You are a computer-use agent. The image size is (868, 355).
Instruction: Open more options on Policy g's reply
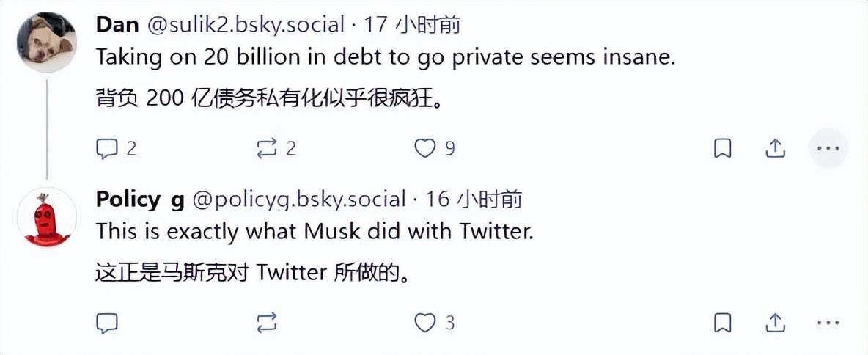pos(828,323)
